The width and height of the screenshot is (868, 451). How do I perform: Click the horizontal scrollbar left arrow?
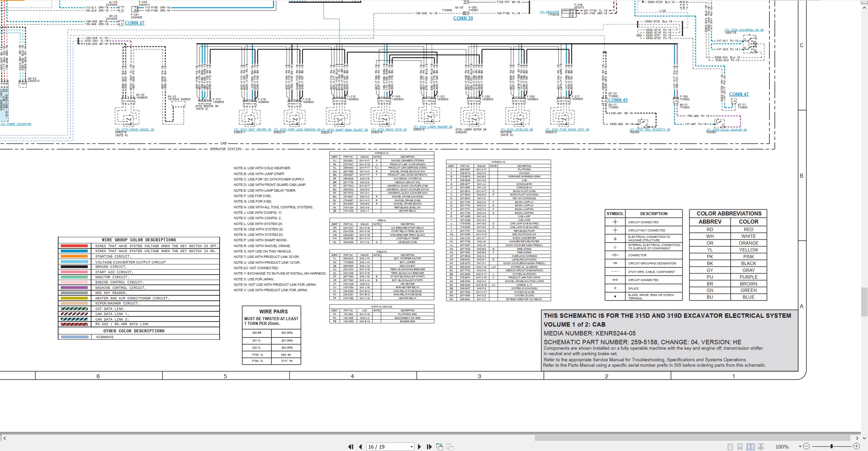pos(4,438)
